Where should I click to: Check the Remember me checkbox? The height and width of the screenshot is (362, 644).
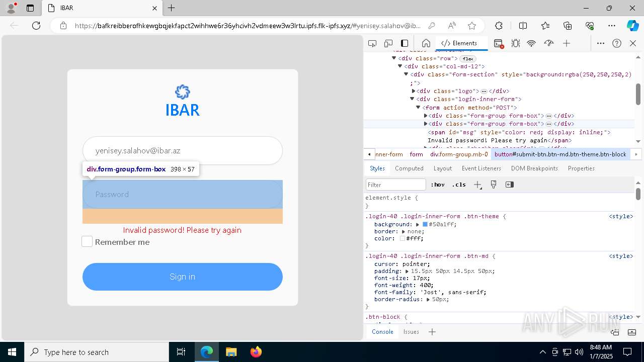click(x=87, y=242)
